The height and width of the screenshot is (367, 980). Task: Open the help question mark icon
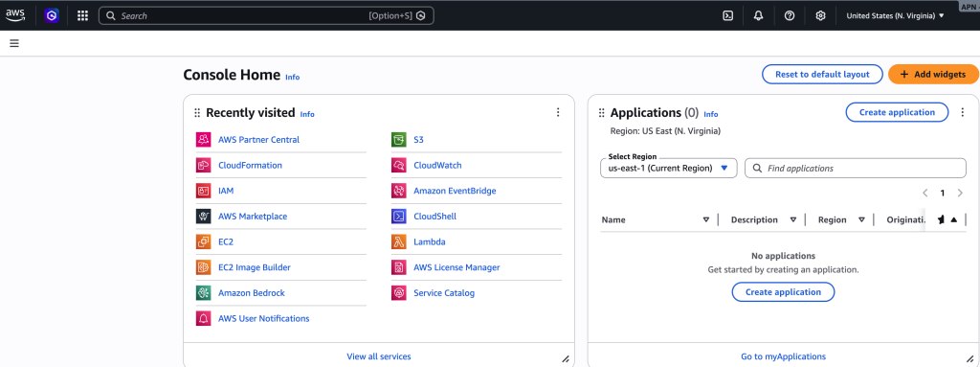point(790,15)
